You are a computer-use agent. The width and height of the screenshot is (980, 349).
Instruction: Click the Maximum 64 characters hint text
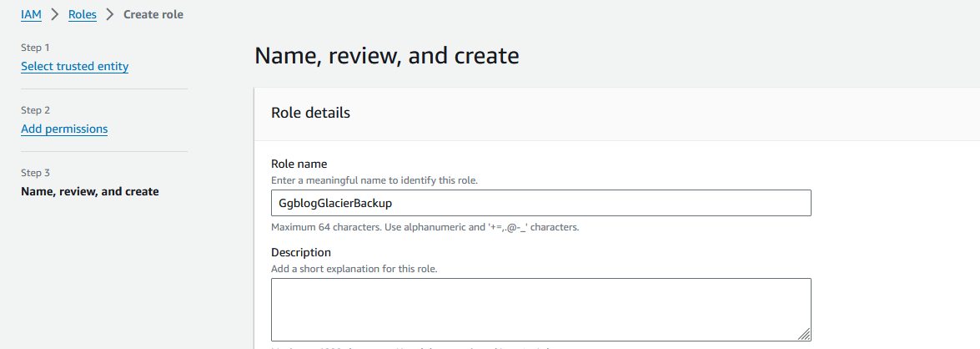tap(425, 227)
